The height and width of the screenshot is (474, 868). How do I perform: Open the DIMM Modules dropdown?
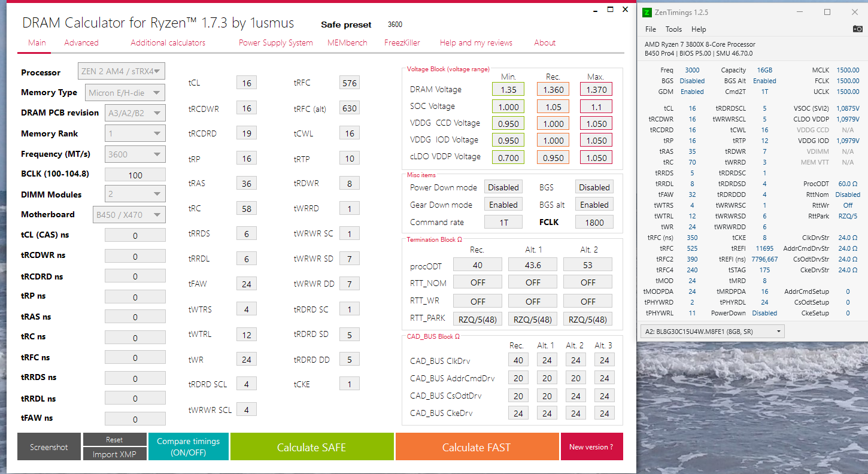click(x=135, y=194)
